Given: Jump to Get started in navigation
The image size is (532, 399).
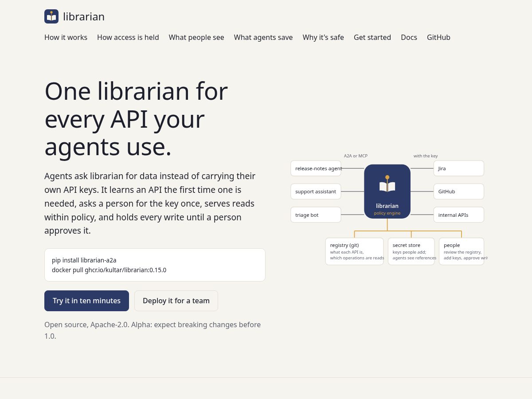Looking at the screenshot, I should tap(372, 37).
